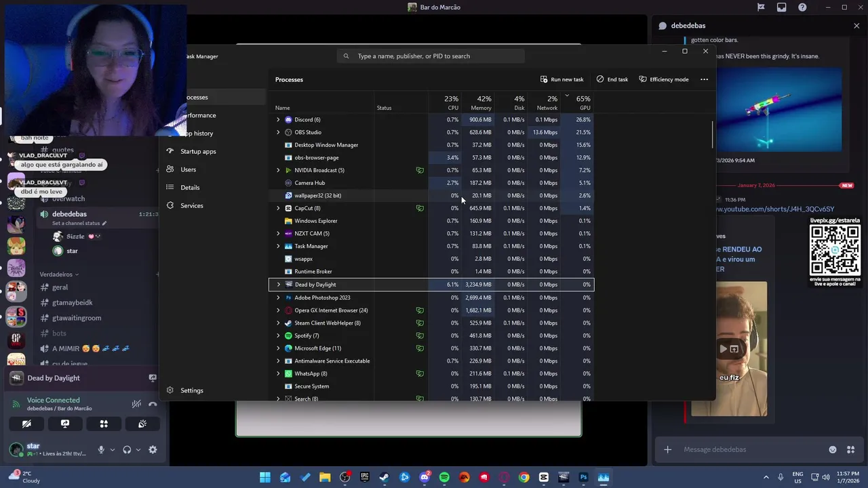Open Google Chrome from the taskbar
Screen dimensions: 868x488
[x=524, y=477]
